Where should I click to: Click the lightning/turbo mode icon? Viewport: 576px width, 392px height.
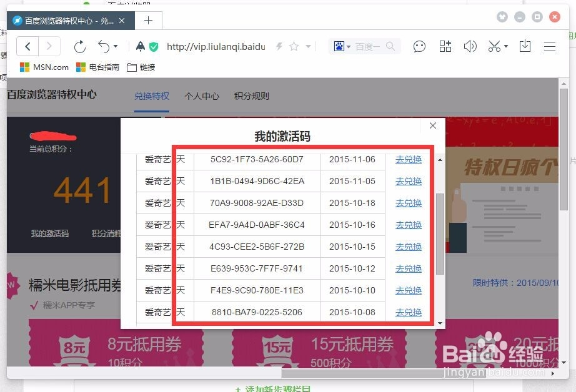point(280,46)
